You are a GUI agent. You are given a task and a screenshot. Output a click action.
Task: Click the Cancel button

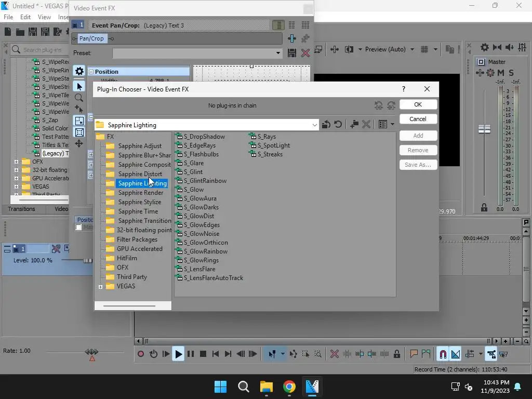[418, 119]
